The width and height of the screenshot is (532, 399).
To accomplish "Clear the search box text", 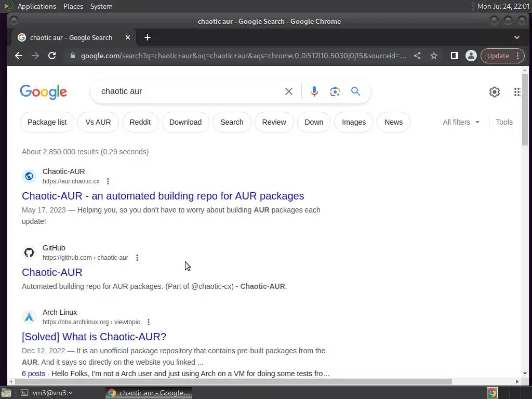I will click(289, 91).
